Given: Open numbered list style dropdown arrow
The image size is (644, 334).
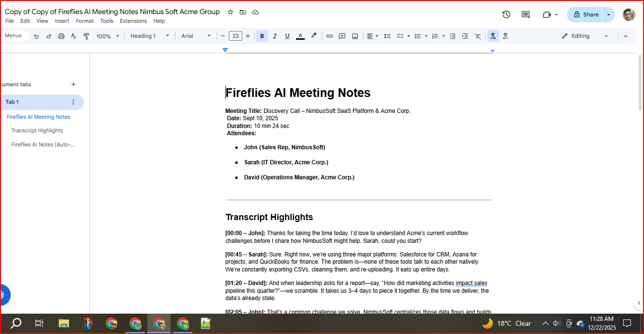Looking at the screenshot, I should click(443, 36).
